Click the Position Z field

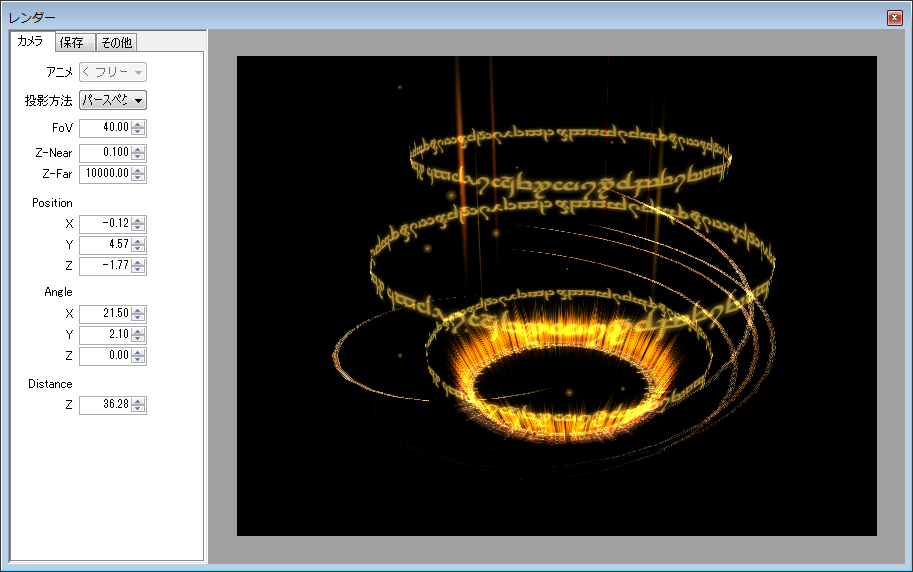click(x=105, y=266)
